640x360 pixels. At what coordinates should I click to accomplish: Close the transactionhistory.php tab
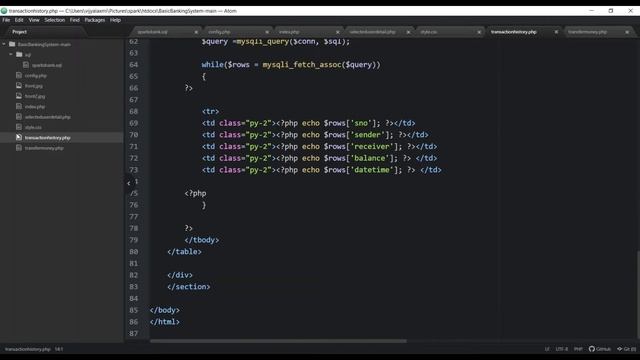pos(556,32)
